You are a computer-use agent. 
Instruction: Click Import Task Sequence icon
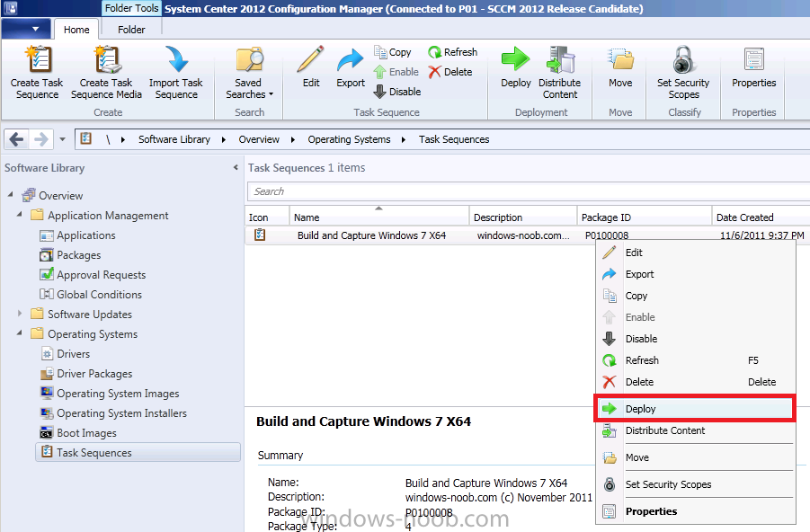tap(176, 72)
